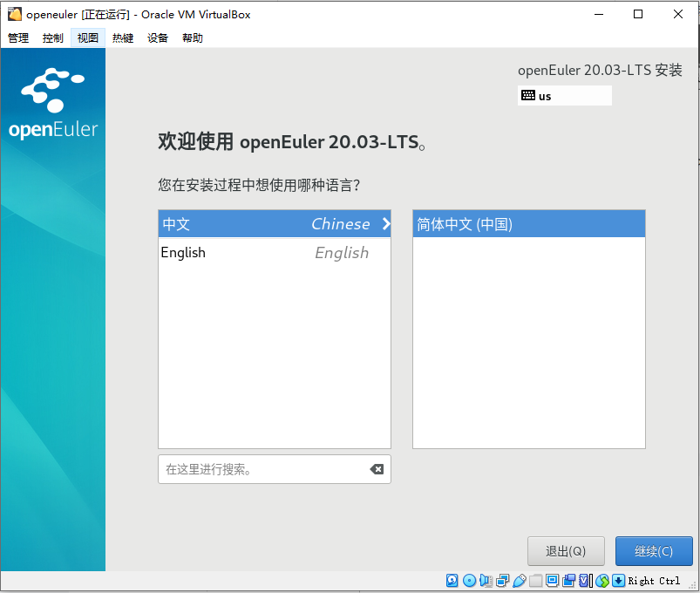
Task: Click the 继续(C) button
Action: [654, 551]
